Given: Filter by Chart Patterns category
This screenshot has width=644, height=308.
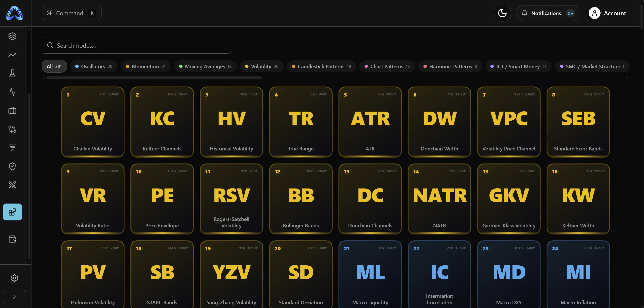Looking at the screenshot, I should point(387,66).
